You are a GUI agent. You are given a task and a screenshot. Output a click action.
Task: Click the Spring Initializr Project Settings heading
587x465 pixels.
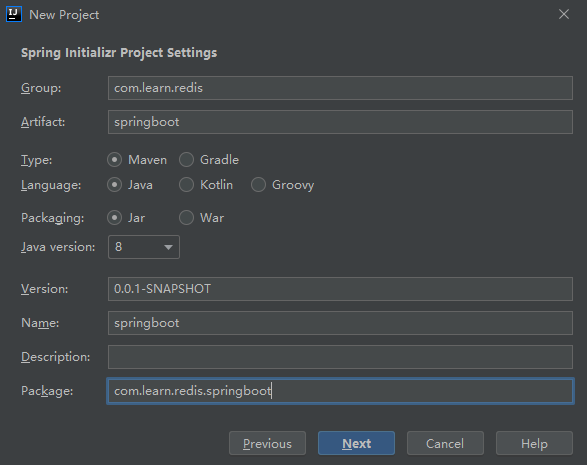[x=119, y=53]
